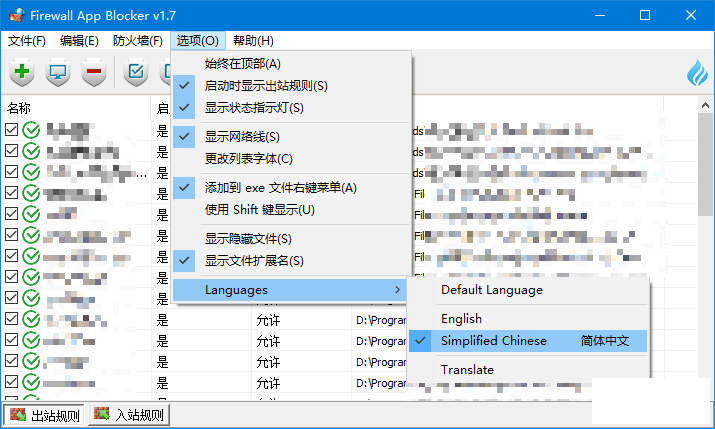715x429 pixels.
Task: Click the green plus Add Application icon
Action: (22, 72)
